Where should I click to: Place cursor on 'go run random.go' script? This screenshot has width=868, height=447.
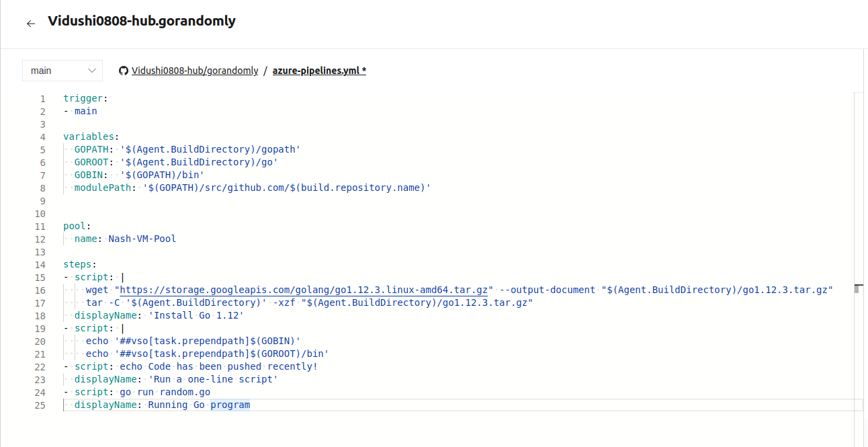click(165, 393)
